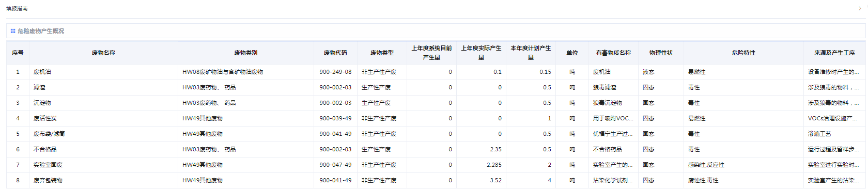
Task: Click the 废物类型 column header
Action: pos(382,53)
